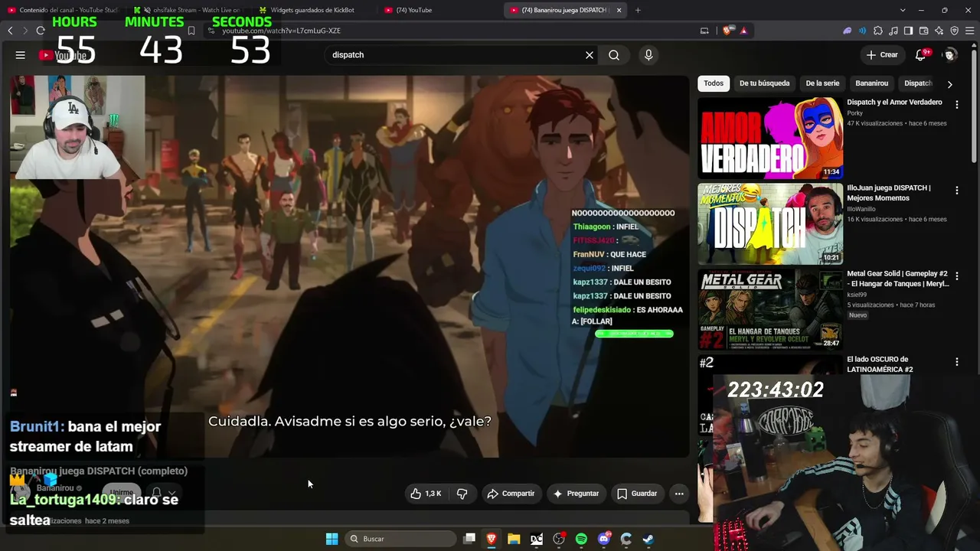
Task: Switch to YouTube Studio channel content tab
Action: pyautogui.click(x=63, y=10)
